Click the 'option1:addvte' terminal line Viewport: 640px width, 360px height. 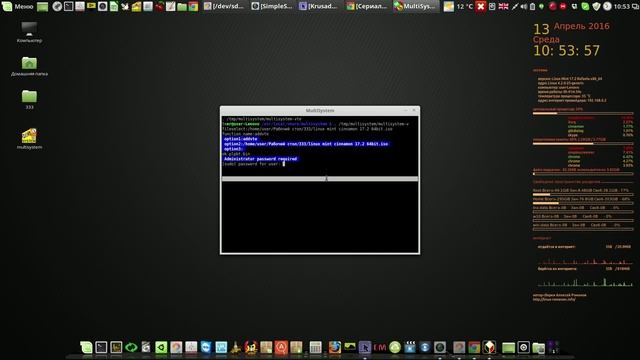point(240,139)
